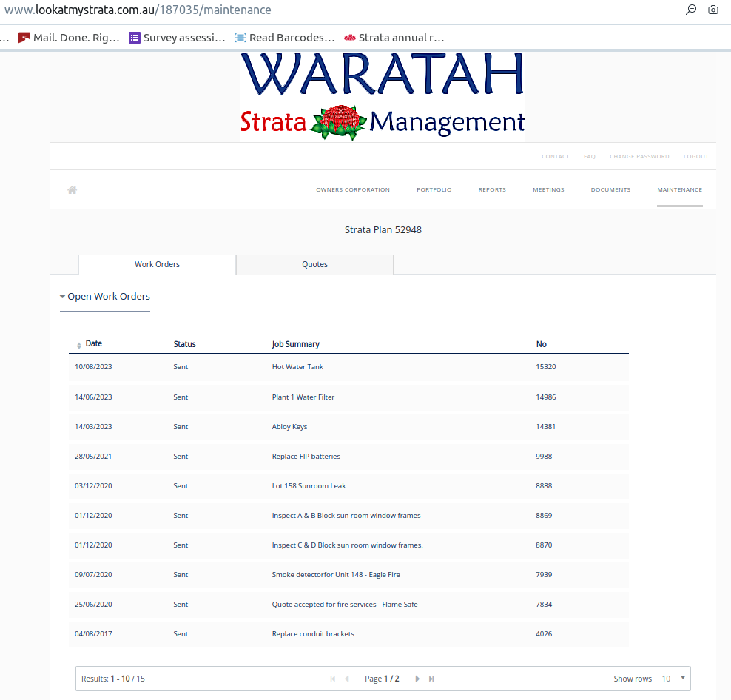Click the browser zoom magnifier icon
The width and height of the screenshot is (731, 700).
[x=691, y=10]
